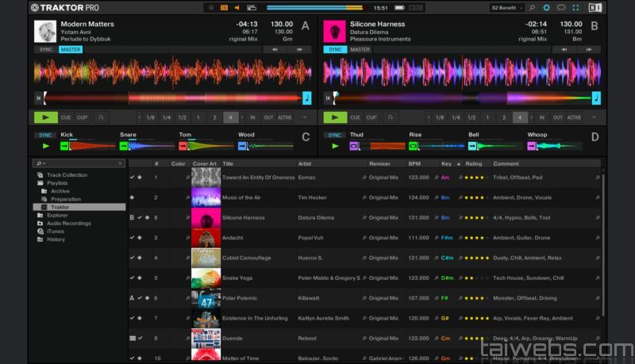Set a 1/2 loop on Deck A
Image resolution: width=635 pixels, height=364 pixels.
pyautogui.click(x=183, y=117)
